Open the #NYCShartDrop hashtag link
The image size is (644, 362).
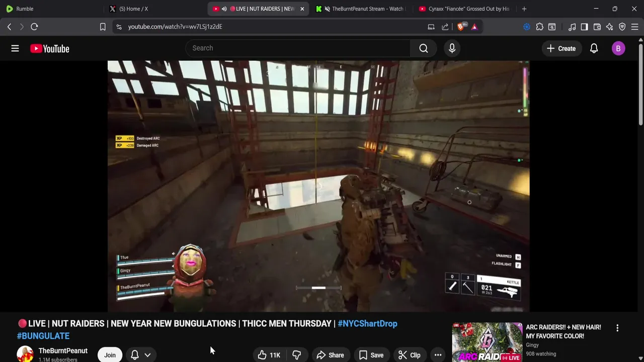point(367,323)
